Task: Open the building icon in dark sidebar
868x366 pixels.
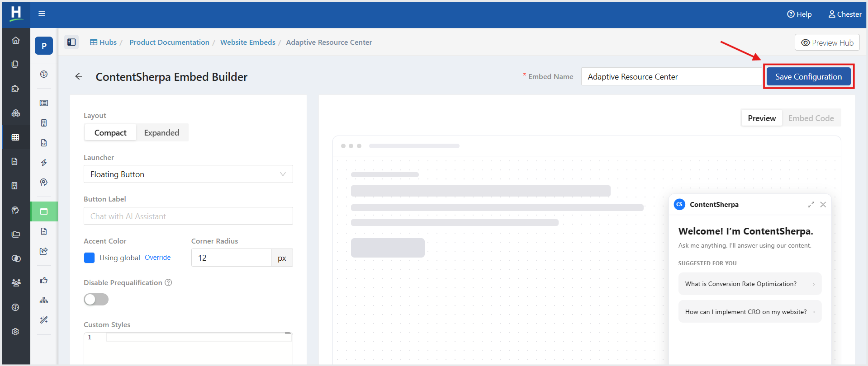Action: click(15, 186)
